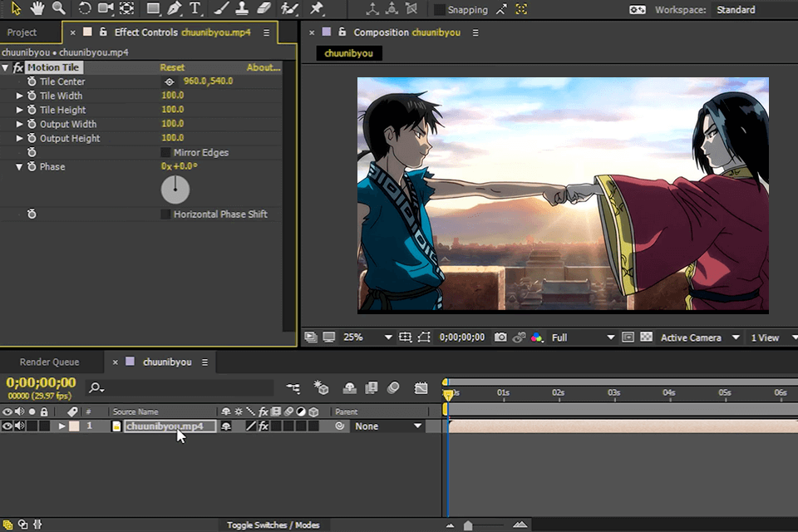Select the Rotation tool
798x532 pixels.
click(84, 9)
